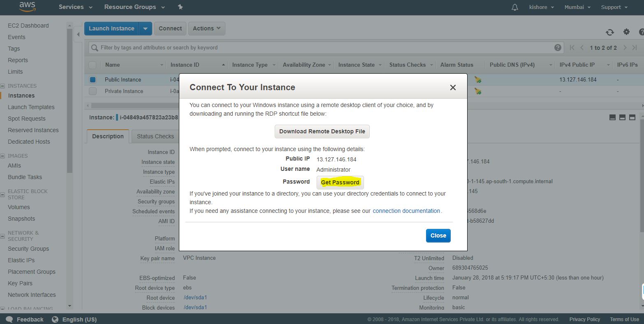Check the Private Instance checkbox
This screenshot has width=644, height=324.
pos(93,91)
